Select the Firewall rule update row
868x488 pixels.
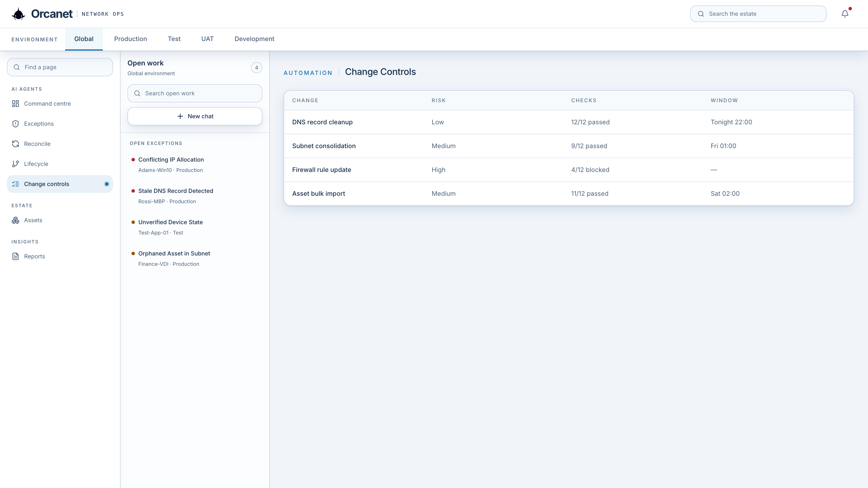coord(569,170)
